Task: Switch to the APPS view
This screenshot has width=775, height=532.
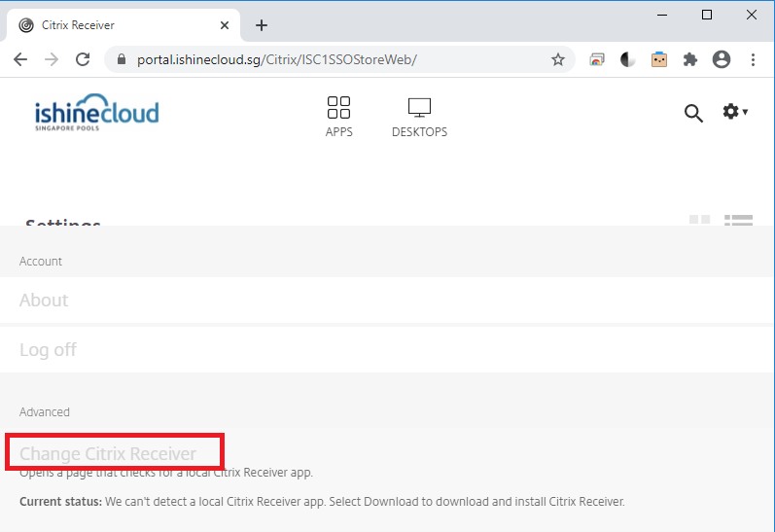Action: pos(339,117)
